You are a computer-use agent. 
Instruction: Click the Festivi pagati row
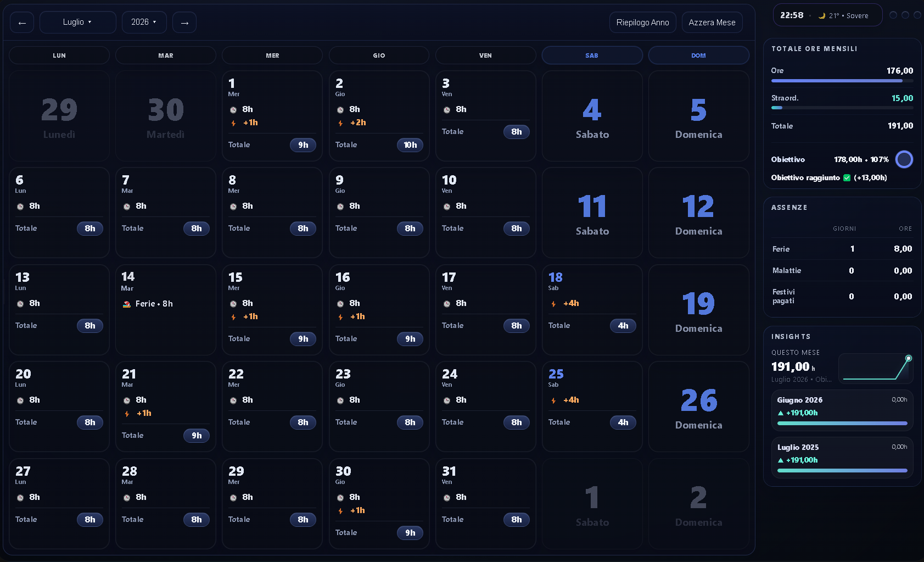click(x=842, y=296)
